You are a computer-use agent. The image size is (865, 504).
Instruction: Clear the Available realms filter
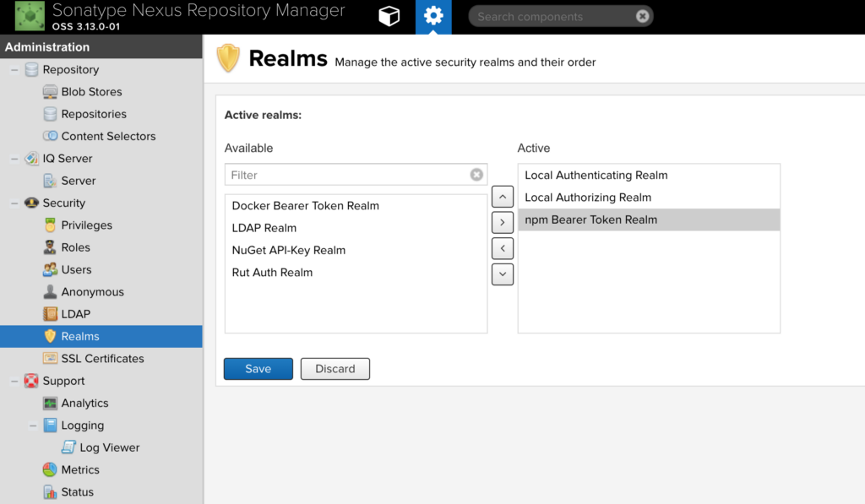pyautogui.click(x=476, y=175)
